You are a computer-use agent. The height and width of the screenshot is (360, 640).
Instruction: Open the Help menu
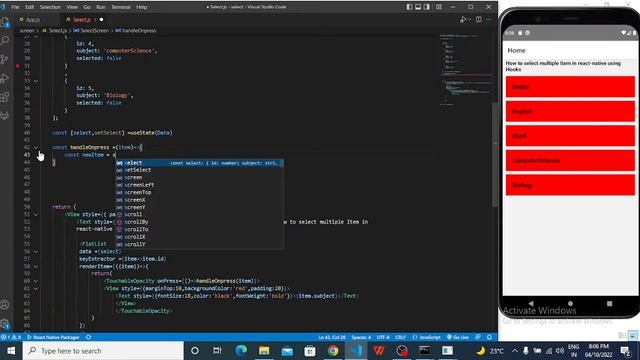click(x=142, y=7)
